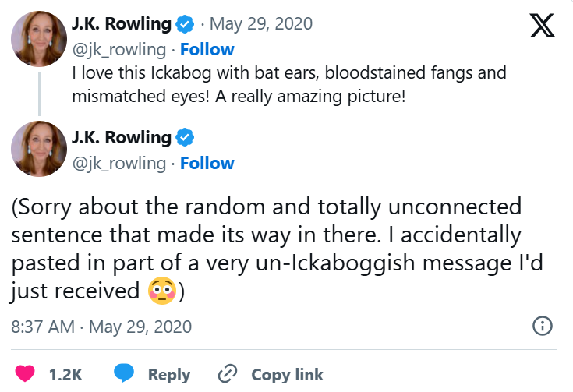Open the J.K. Rowling name in second tweet
This screenshot has height=392, width=573.
[x=121, y=139]
